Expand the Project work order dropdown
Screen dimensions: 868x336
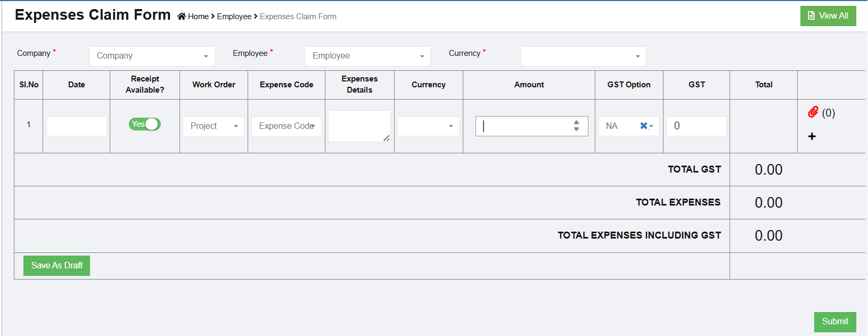pyautogui.click(x=214, y=126)
